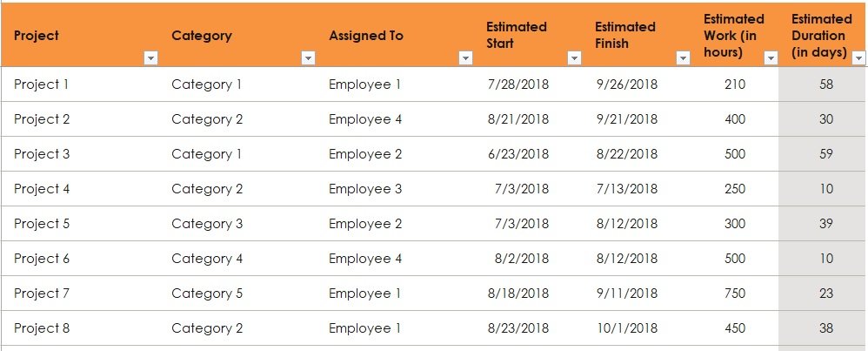Expand the Estimated Work filter arrow
868x351 pixels.
click(x=771, y=58)
